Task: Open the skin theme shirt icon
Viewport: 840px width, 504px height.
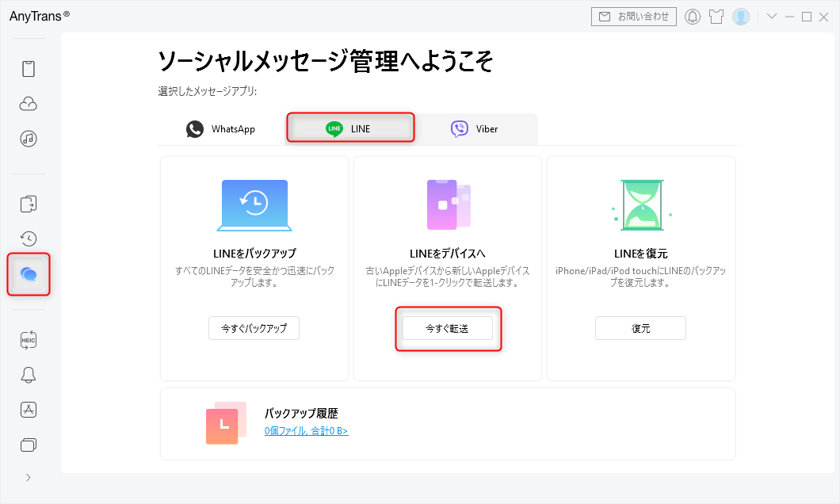Action: click(x=716, y=17)
